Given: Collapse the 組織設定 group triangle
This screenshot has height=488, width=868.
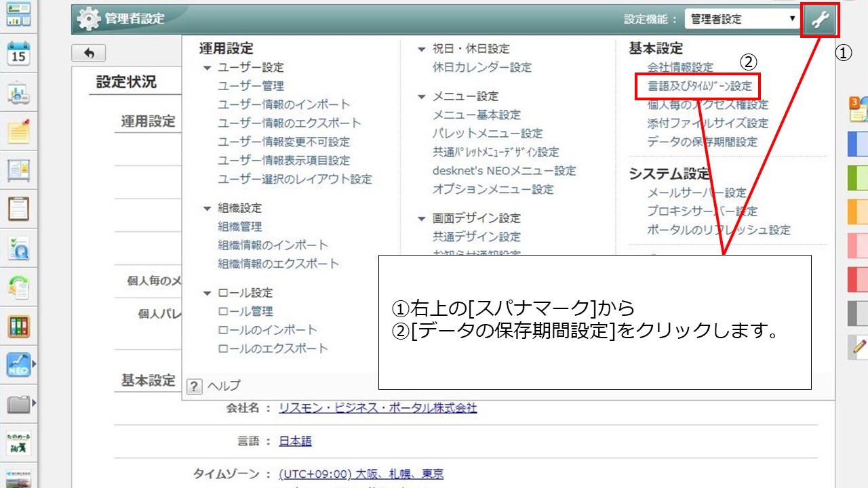Looking at the screenshot, I should 207,209.
